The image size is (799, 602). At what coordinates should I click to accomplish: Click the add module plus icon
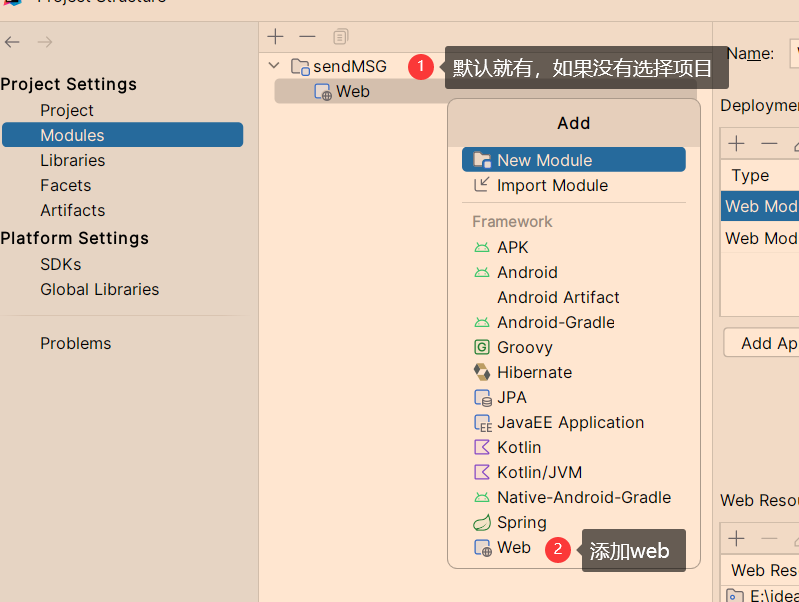(276, 37)
